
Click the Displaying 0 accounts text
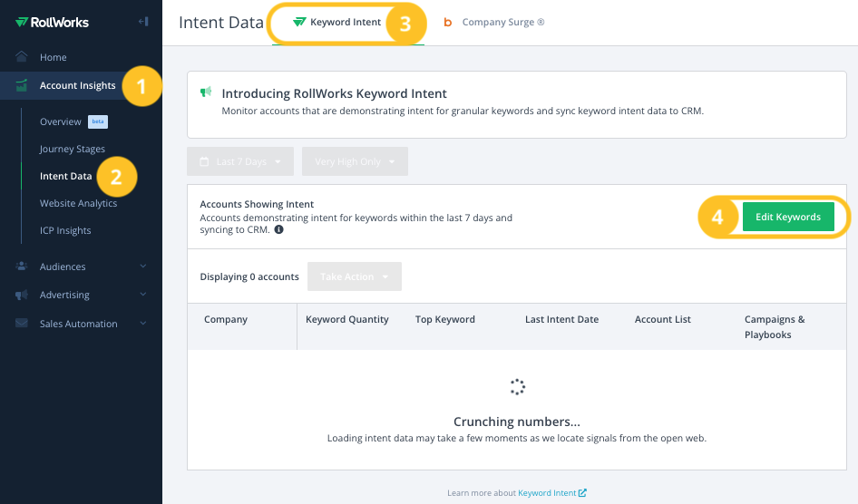(249, 276)
